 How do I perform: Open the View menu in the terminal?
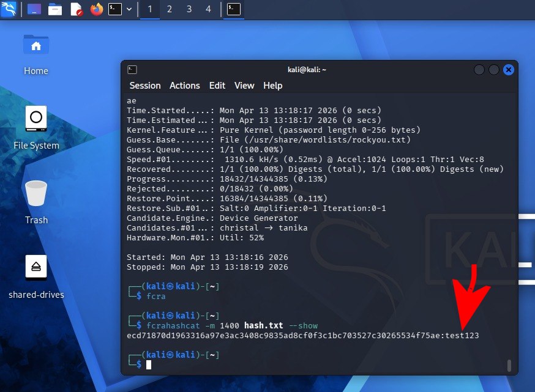click(x=244, y=86)
